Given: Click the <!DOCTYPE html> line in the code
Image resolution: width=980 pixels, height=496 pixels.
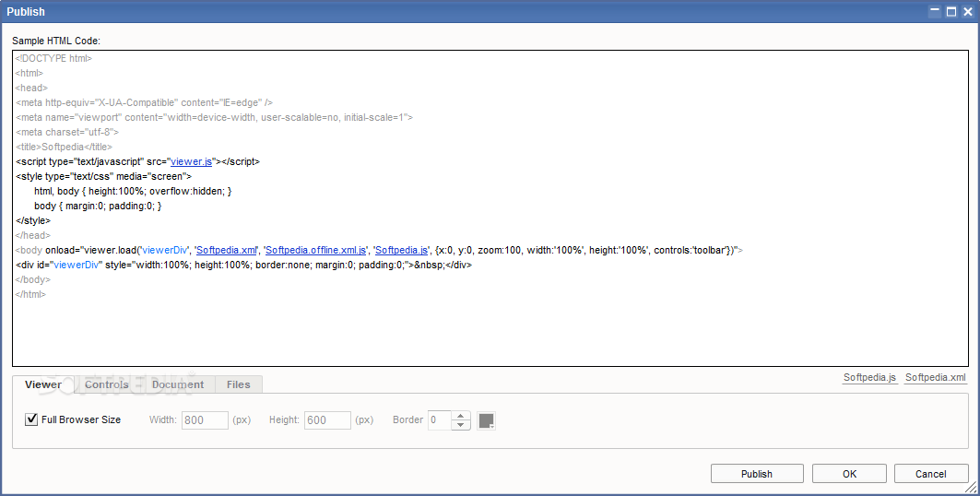Looking at the screenshot, I should point(53,59).
